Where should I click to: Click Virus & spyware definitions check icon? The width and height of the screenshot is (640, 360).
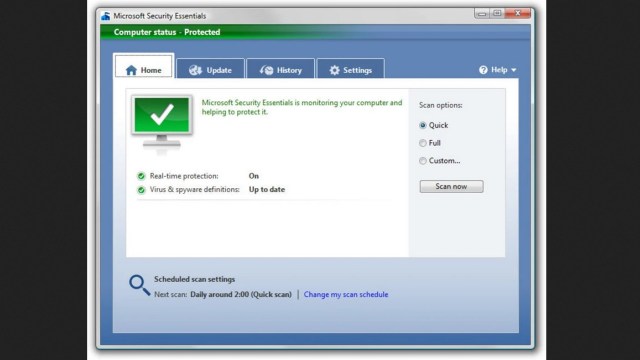coord(141,190)
